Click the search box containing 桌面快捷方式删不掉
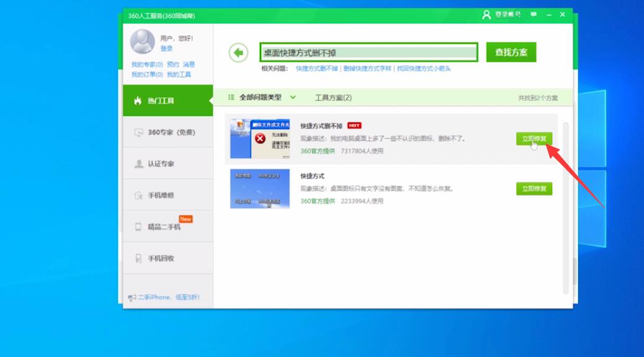This screenshot has height=357, width=644. [x=369, y=53]
